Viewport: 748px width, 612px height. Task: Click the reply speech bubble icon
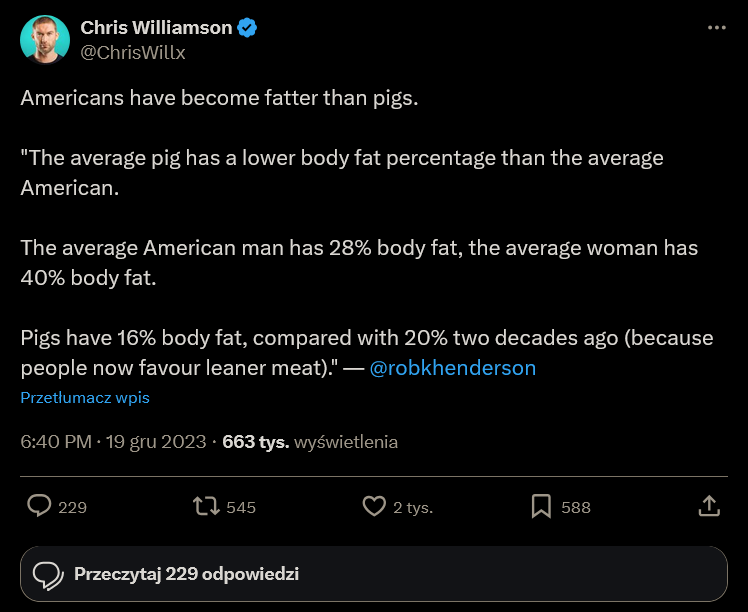pos(39,506)
